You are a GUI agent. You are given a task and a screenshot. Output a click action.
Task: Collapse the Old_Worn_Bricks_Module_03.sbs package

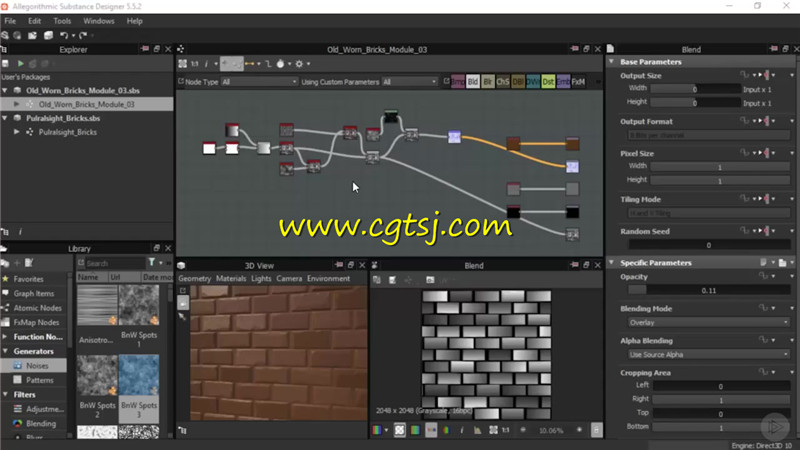pos(5,90)
